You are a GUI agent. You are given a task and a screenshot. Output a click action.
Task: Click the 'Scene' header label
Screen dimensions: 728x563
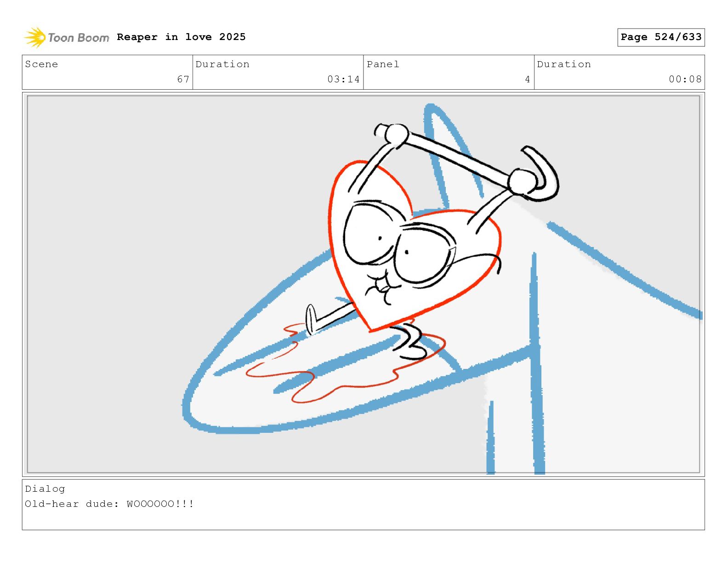point(42,64)
